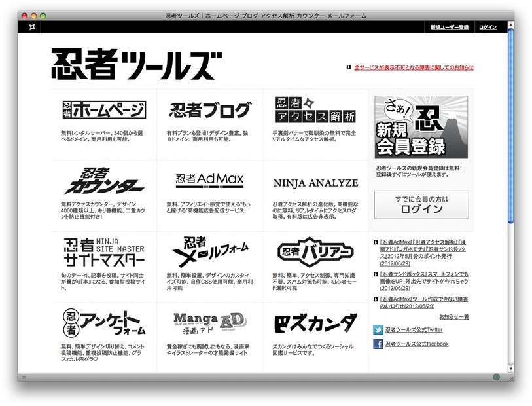Click the 忍者アクセス解析の進化版 description text
Screen dimensions: 532x406
point(315,210)
